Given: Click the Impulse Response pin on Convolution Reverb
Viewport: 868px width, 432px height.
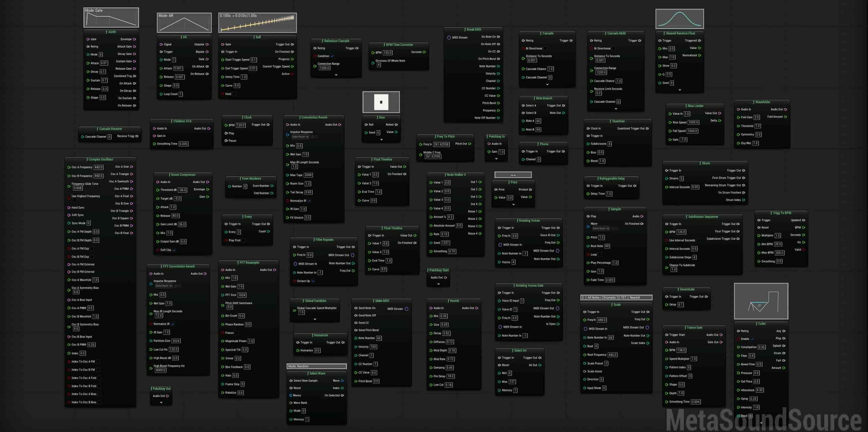Looking at the screenshot, I should pos(288,135).
